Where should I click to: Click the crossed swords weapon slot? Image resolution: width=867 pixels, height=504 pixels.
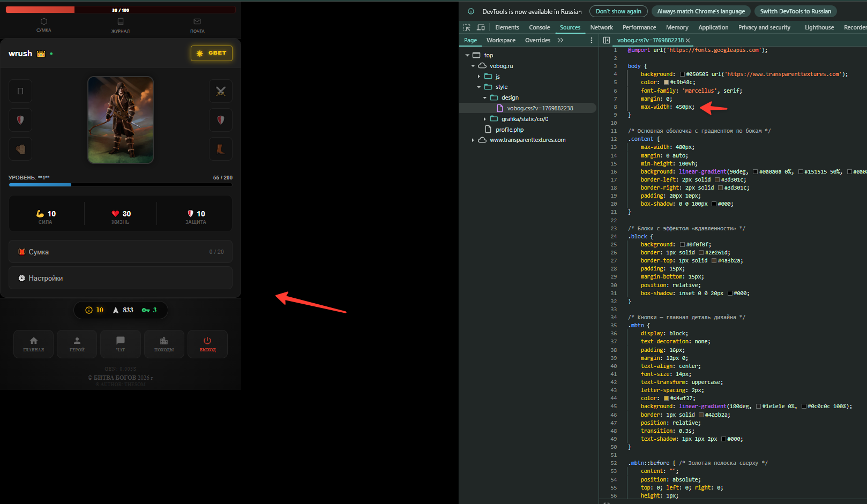click(x=220, y=91)
